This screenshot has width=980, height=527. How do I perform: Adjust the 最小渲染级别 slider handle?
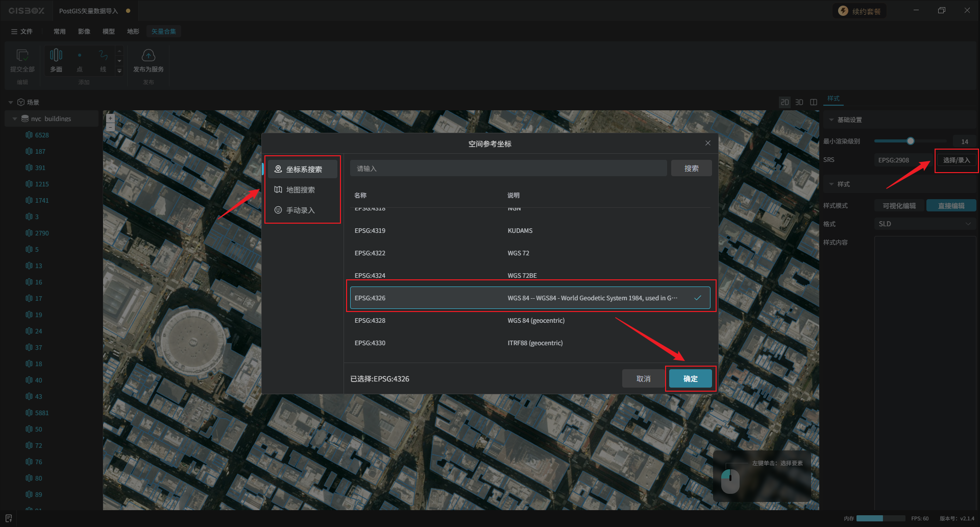point(910,141)
